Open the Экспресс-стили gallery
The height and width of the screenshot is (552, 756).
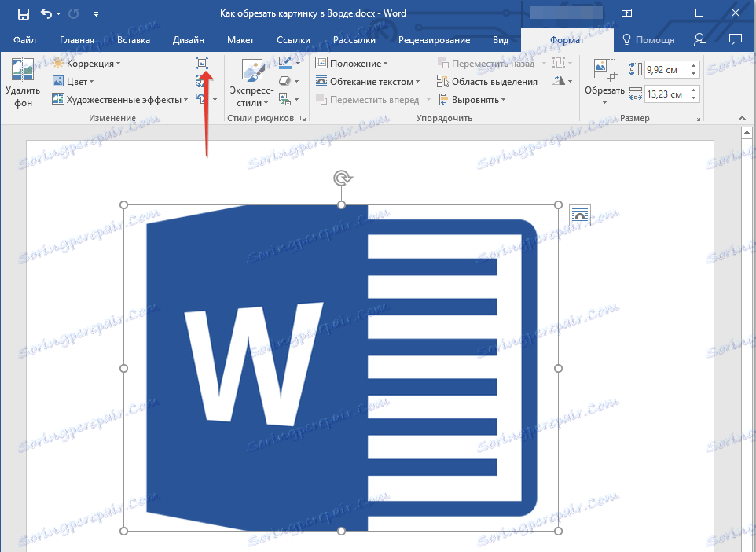(x=252, y=85)
